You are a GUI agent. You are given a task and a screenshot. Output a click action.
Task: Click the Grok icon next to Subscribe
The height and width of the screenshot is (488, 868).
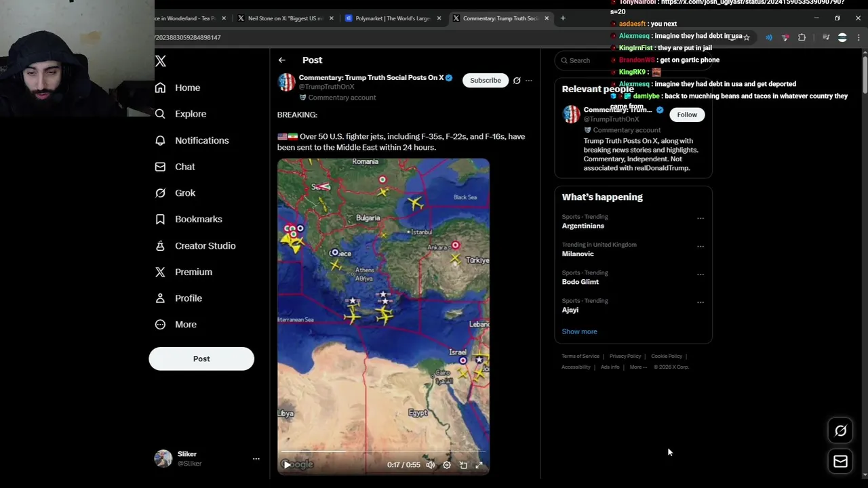[517, 81]
